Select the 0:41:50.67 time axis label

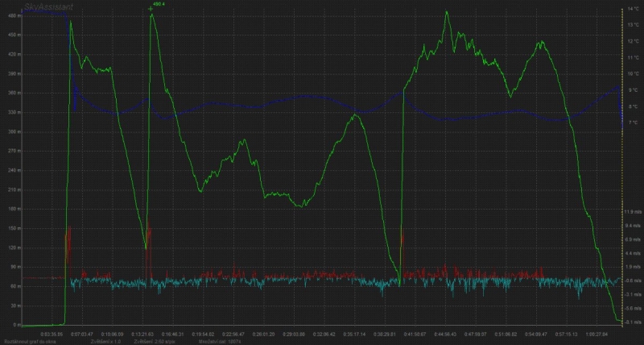click(x=415, y=332)
